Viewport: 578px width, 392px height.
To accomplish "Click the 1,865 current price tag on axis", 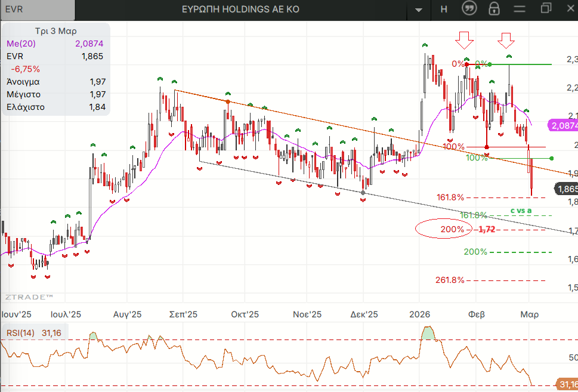I will [566, 189].
